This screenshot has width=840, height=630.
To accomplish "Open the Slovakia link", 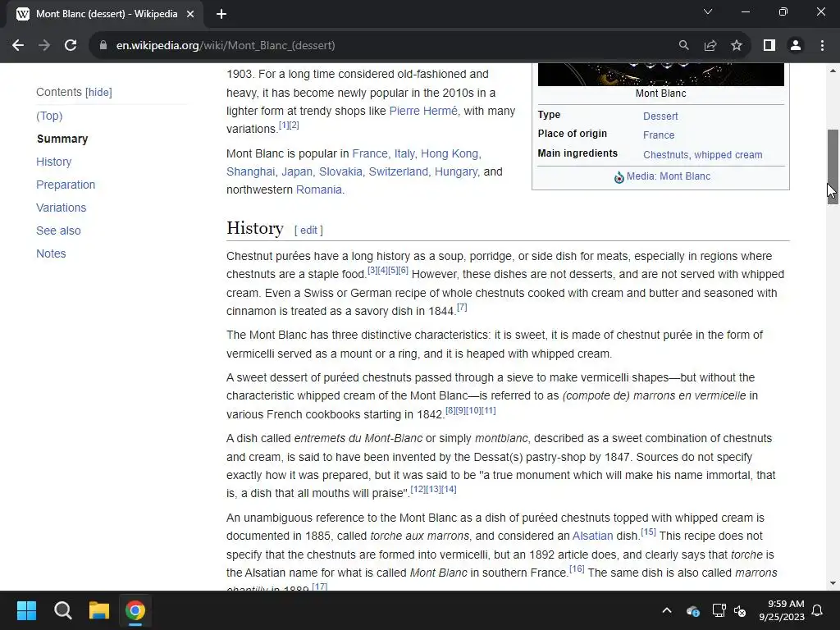I will (340, 171).
